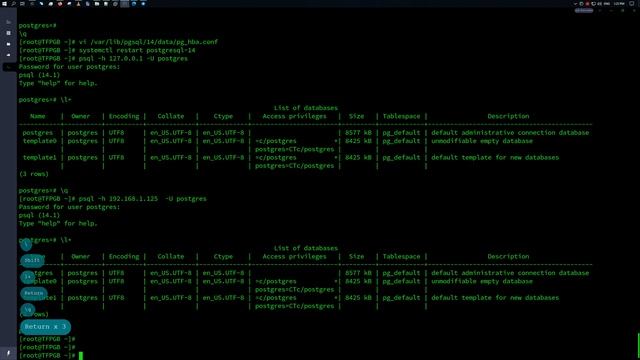Screen dimensions: 640x360
Task: Open File Explorer folder in taskbar
Action: (x=97, y=4)
